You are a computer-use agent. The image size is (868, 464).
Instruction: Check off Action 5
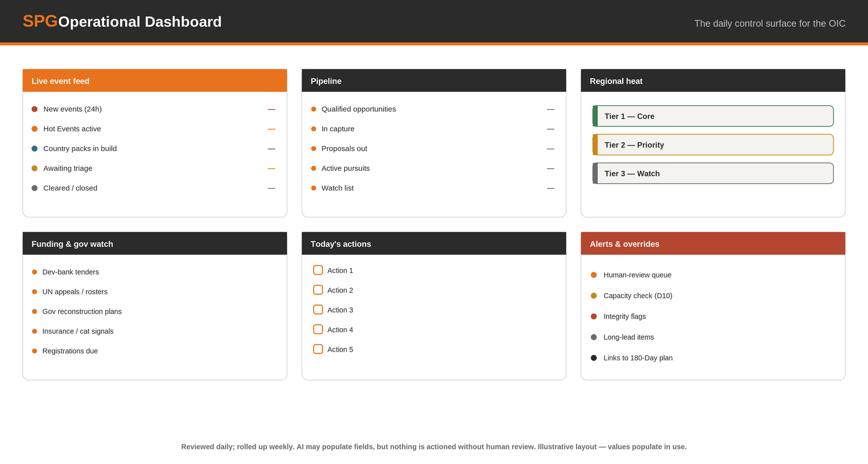318,349
